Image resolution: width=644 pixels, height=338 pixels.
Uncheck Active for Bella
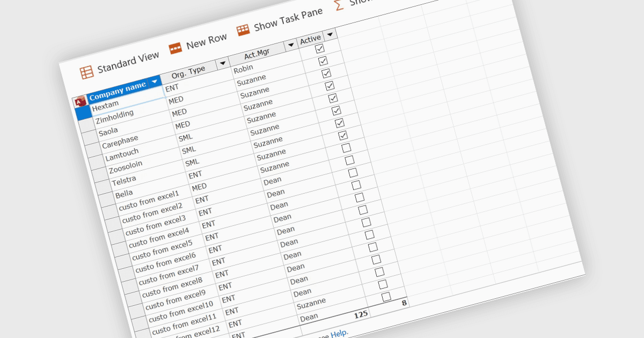(x=343, y=135)
